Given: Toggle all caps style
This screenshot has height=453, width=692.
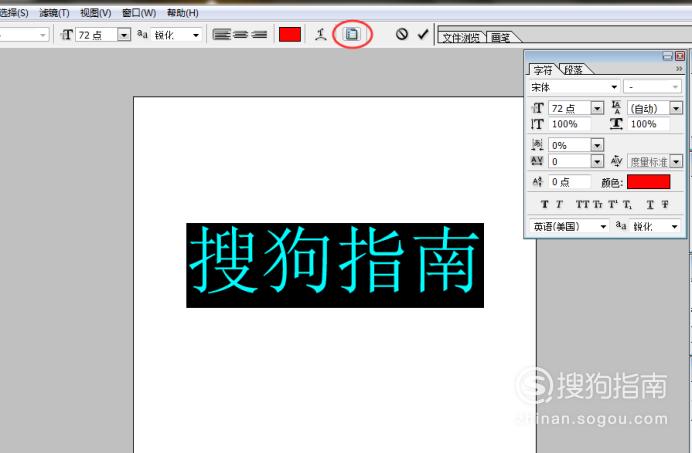Looking at the screenshot, I should coord(582,204).
